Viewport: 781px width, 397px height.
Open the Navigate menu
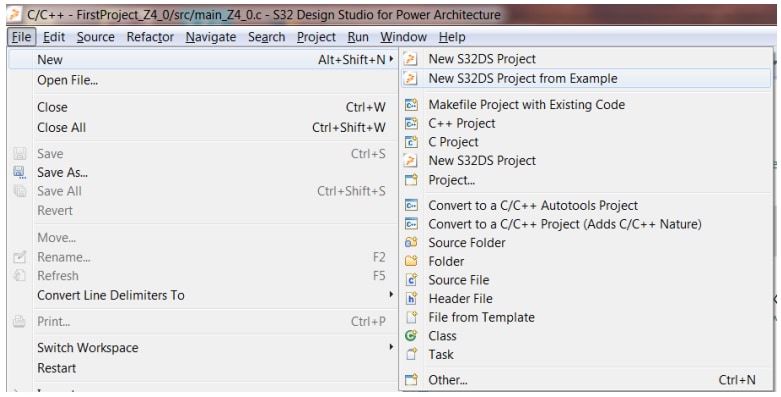coord(211,37)
